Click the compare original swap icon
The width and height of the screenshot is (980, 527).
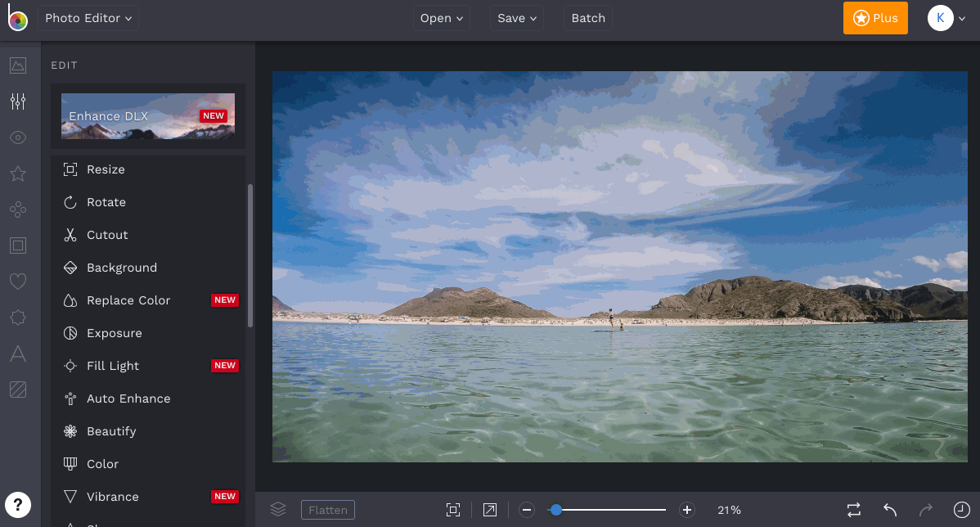854,510
